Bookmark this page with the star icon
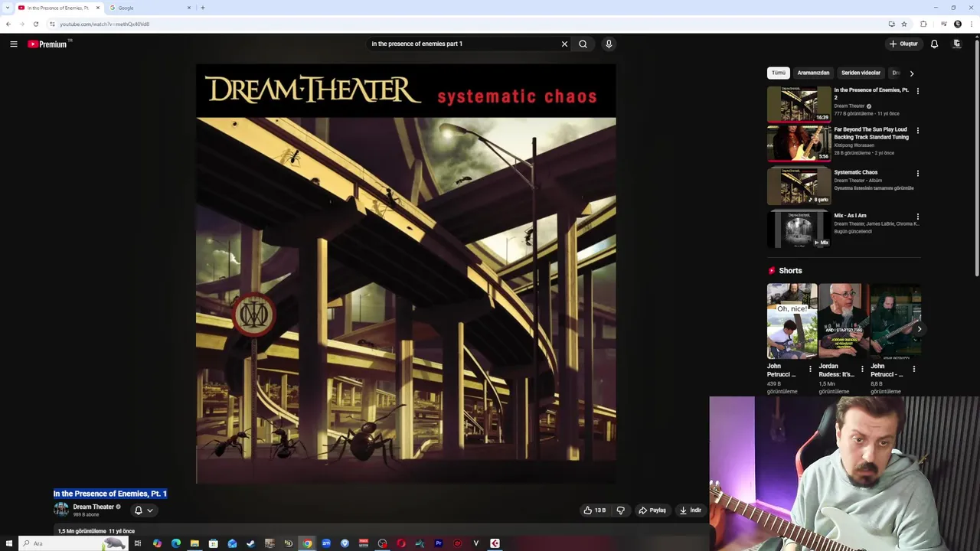The height and width of the screenshot is (551, 980). 904,24
